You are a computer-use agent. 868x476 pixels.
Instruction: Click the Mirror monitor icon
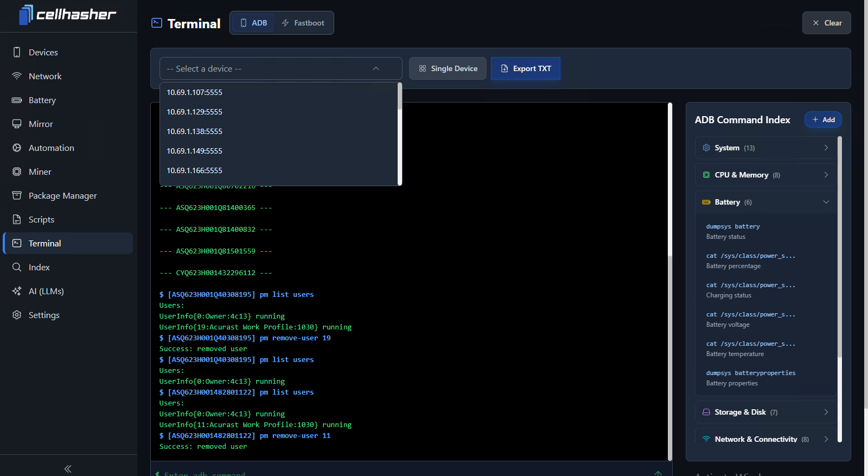17,124
